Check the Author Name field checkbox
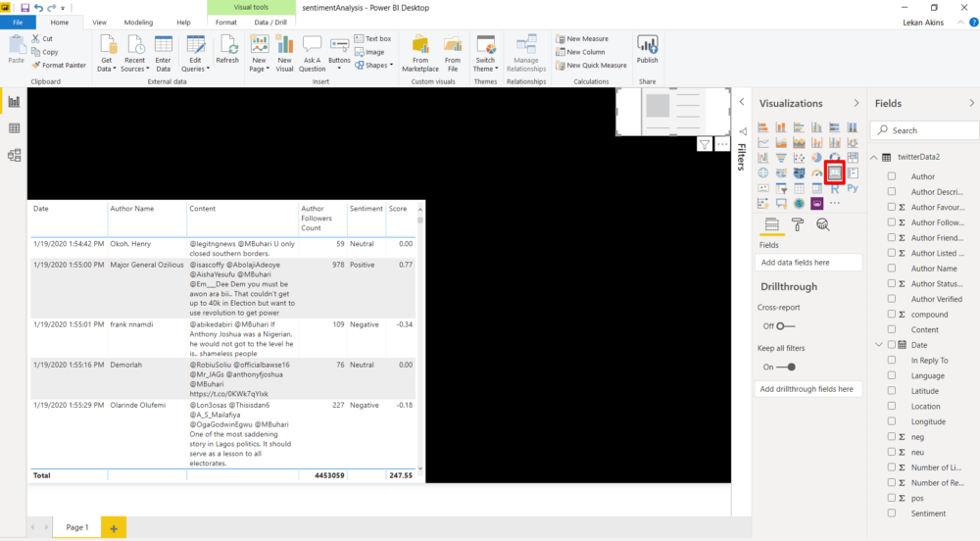The width and height of the screenshot is (980, 541). (x=892, y=268)
